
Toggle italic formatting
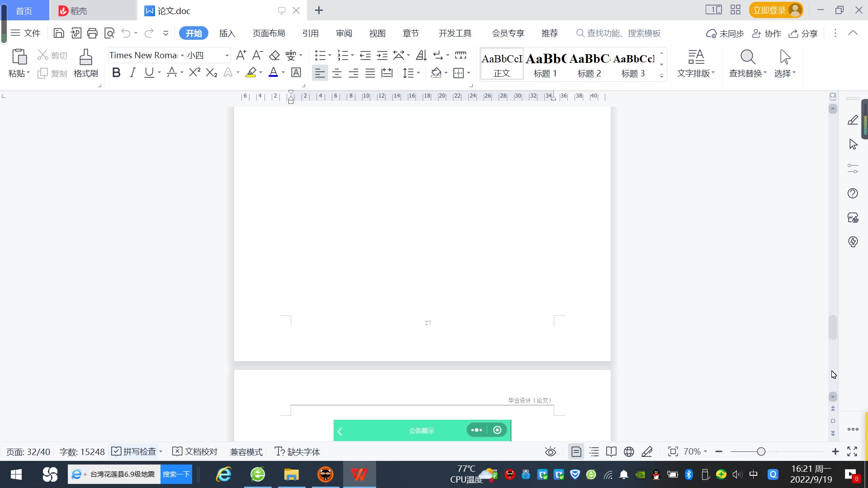tap(132, 73)
